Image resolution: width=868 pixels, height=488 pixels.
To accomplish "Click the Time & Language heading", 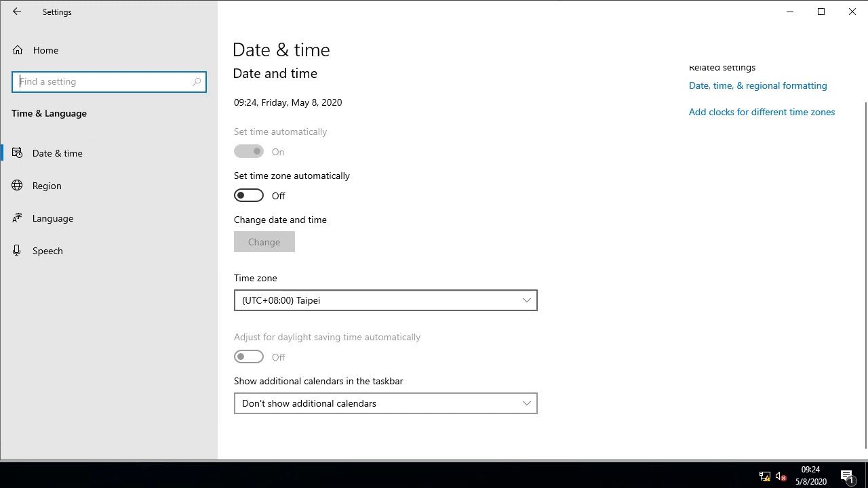I will point(50,113).
